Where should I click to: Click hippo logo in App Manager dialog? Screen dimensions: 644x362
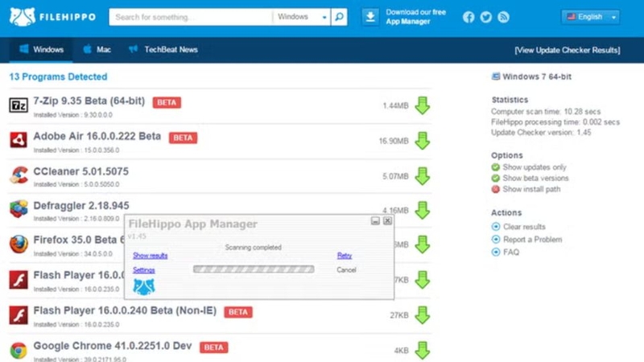pos(144,286)
